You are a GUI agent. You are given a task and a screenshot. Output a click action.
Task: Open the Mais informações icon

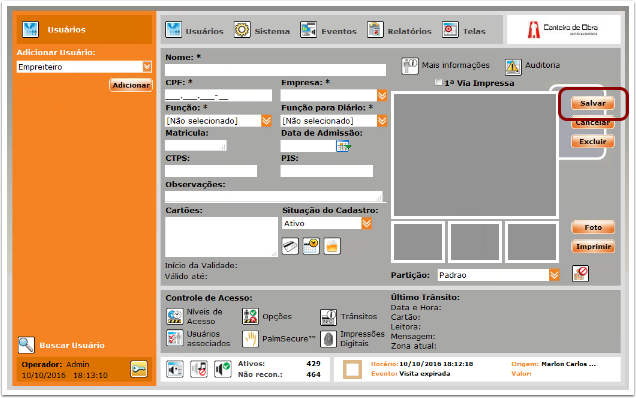[x=410, y=66]
